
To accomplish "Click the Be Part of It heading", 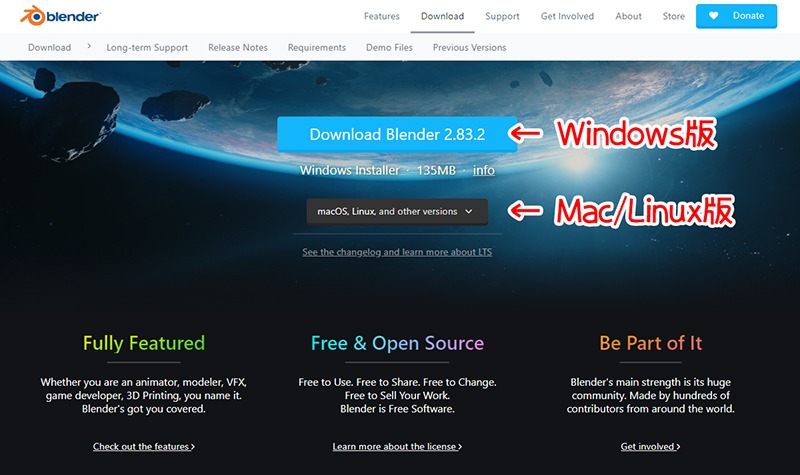I will (x=651, y=343).
